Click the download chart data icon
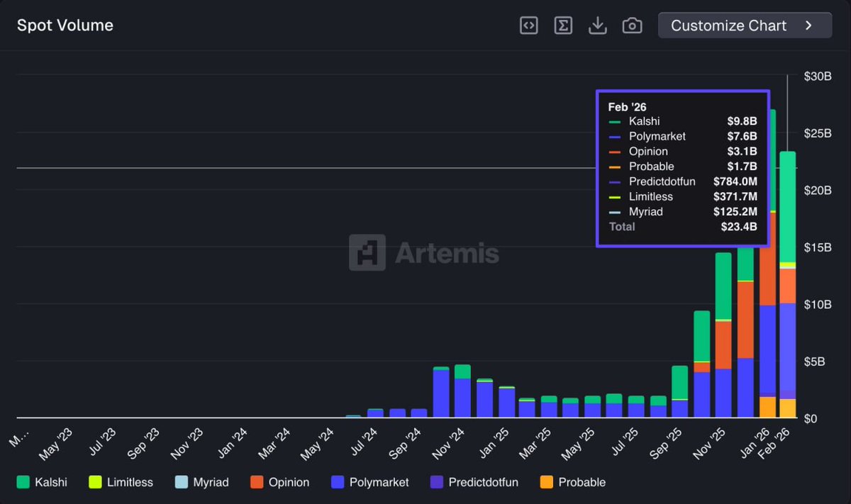 tap(597, 25)
